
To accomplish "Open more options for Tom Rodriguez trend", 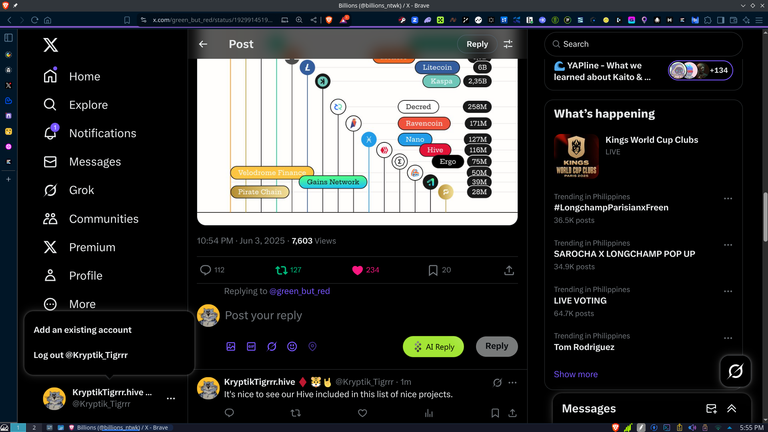I will pos(728,338).
